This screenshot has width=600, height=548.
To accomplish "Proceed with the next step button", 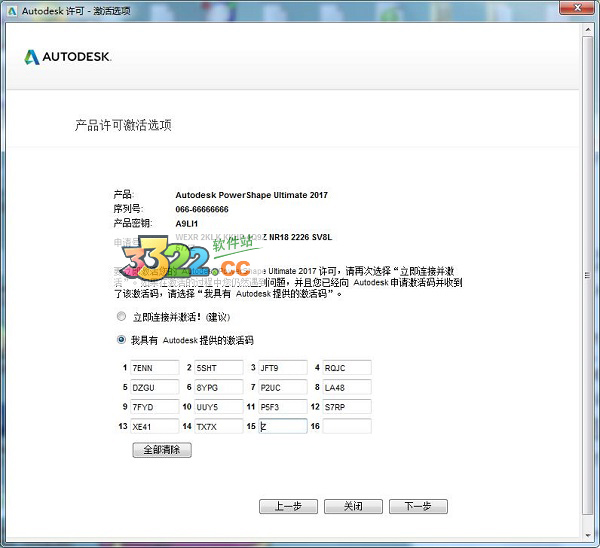I will point(417,506).
